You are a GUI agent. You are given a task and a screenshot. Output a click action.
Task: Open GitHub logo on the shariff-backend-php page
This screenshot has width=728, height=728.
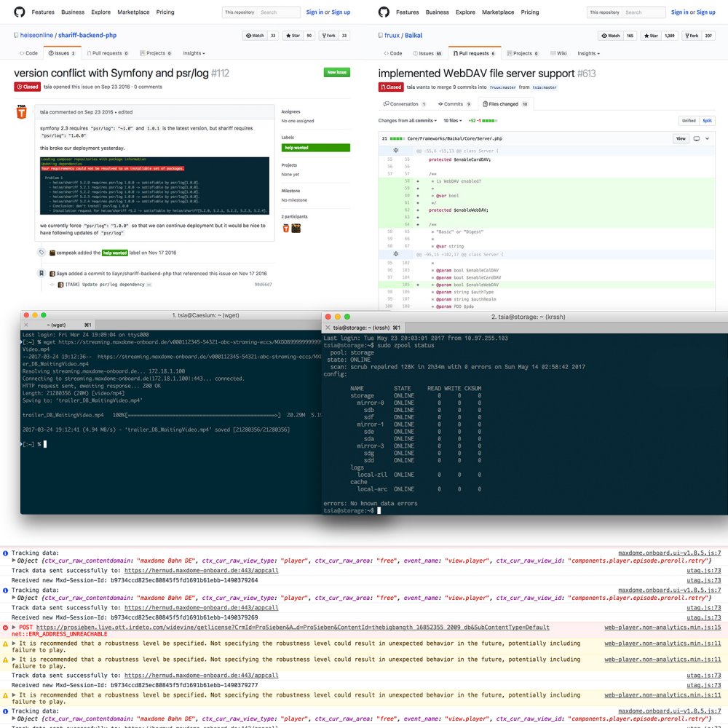tap(20, 12)
